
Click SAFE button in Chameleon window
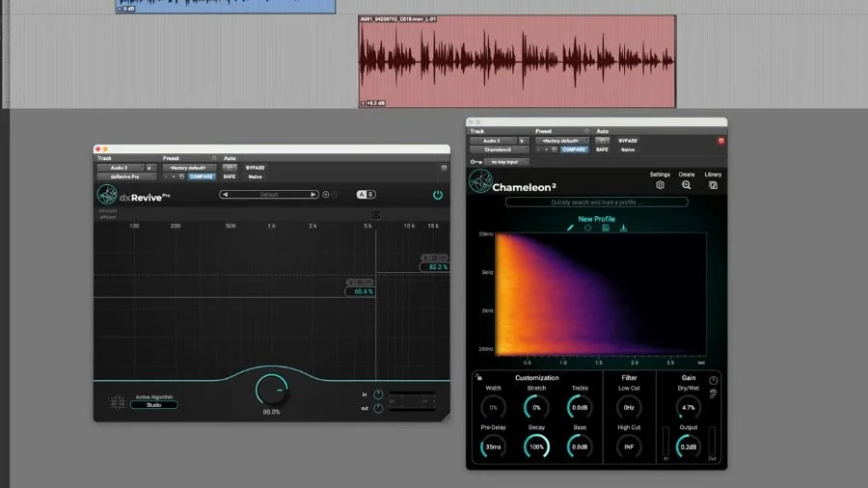pyautogui.click(x=602, y=149)
